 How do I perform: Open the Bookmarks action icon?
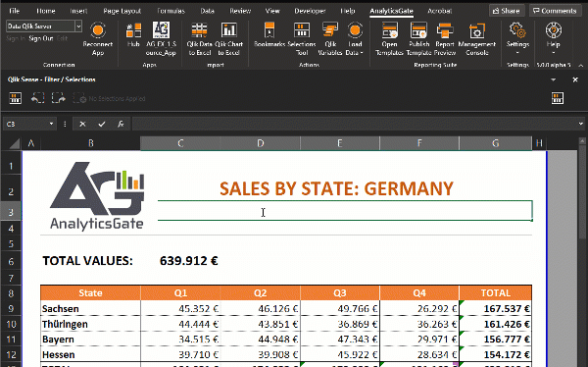pyautogui.click(x=269, y=30)
